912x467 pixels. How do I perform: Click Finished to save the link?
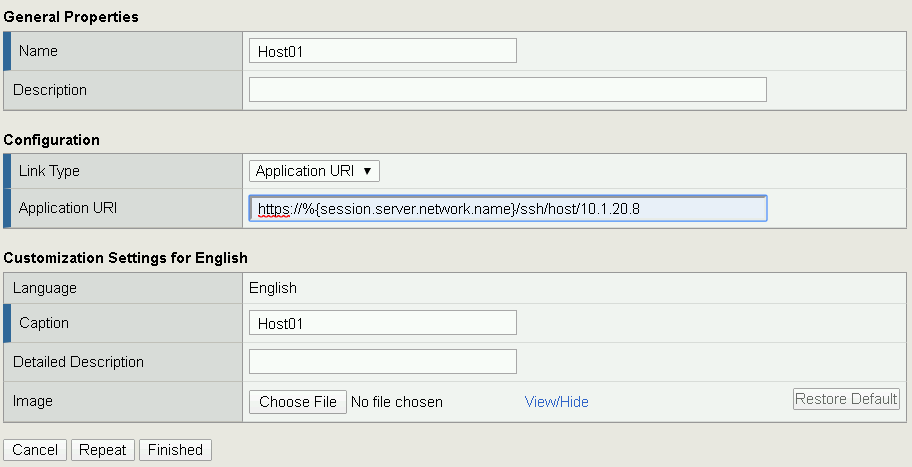coord(175,450)
